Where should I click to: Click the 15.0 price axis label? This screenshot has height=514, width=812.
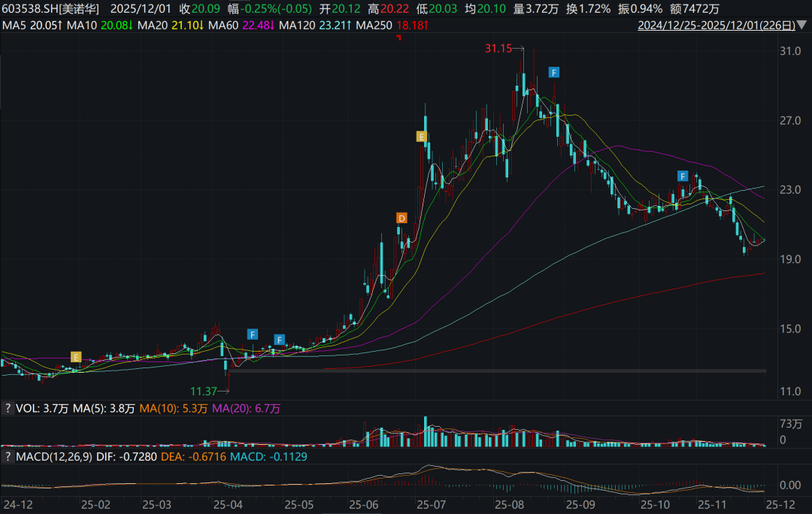point(790,328)
